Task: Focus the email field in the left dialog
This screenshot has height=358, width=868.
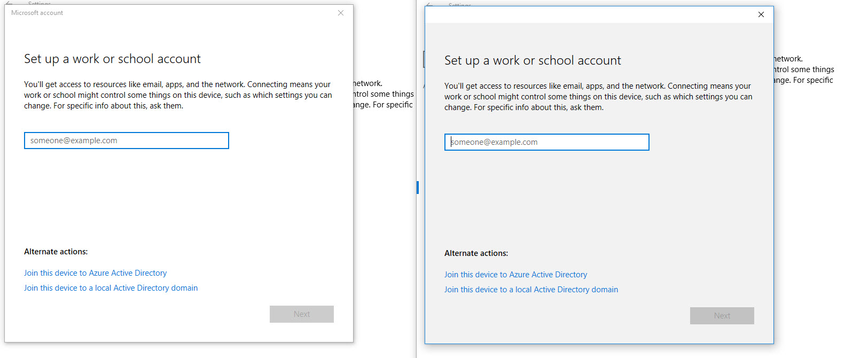Action: click(x=127, y=141)
